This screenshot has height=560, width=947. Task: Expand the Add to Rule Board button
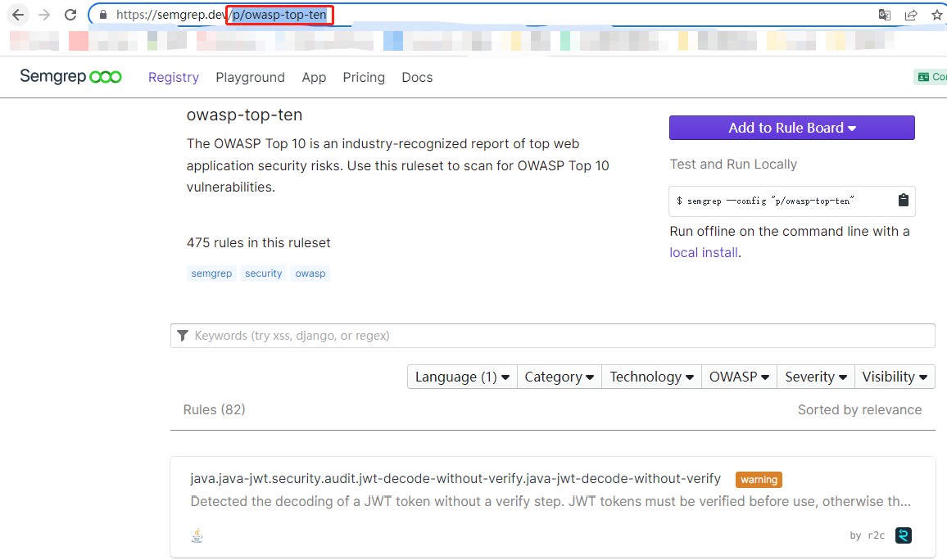(792, 128)
